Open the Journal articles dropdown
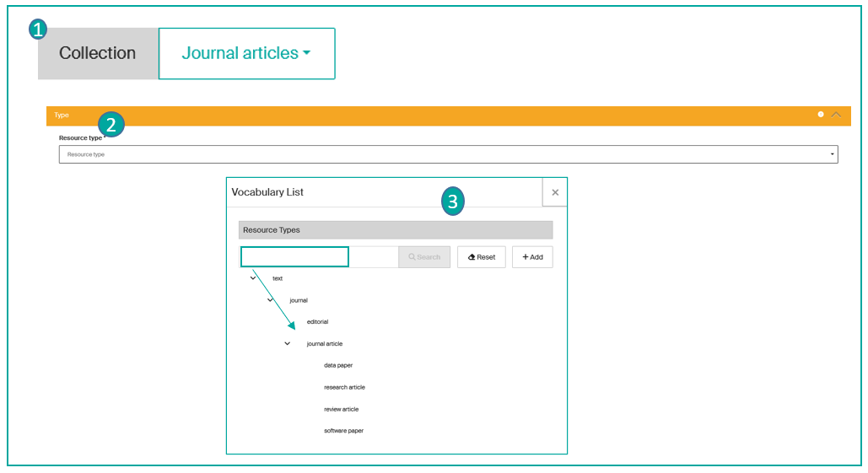This screenshot has height=473, width=868. 246,53
